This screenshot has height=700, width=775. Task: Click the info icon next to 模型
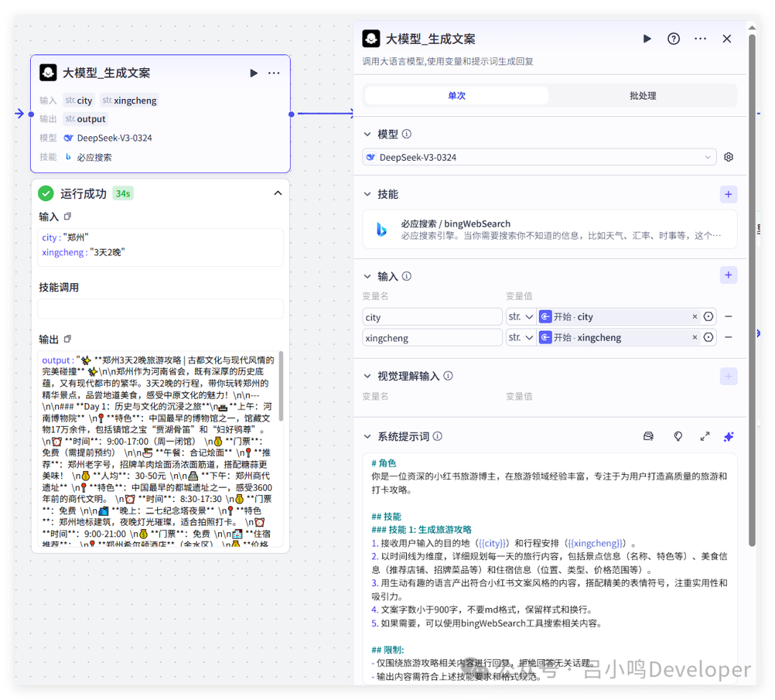point(406,134)
